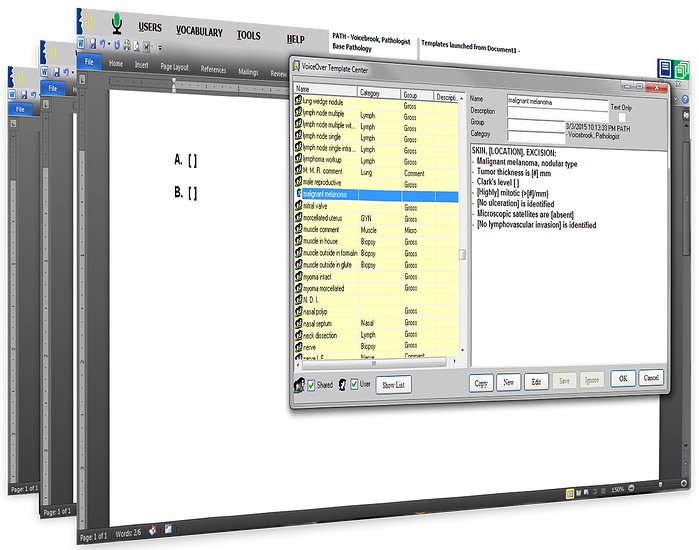The width and height of the screenshot is (699, 550).
Task: Click the New template button
Action: pyautogui.click(x=508, y=382)
